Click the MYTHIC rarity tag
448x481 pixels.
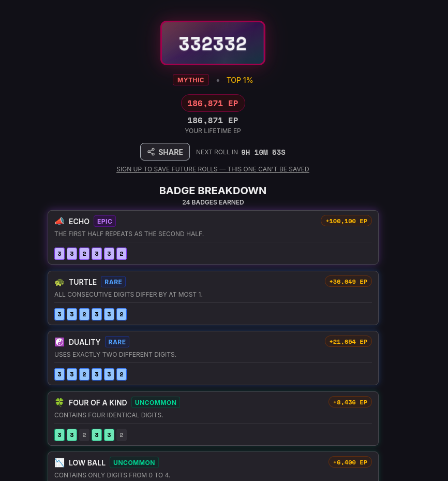pyautogui.click(x=190, y=80)
